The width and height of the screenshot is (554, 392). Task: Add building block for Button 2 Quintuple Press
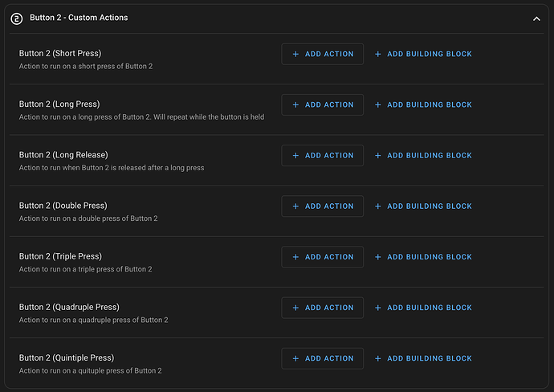[423, 358]
